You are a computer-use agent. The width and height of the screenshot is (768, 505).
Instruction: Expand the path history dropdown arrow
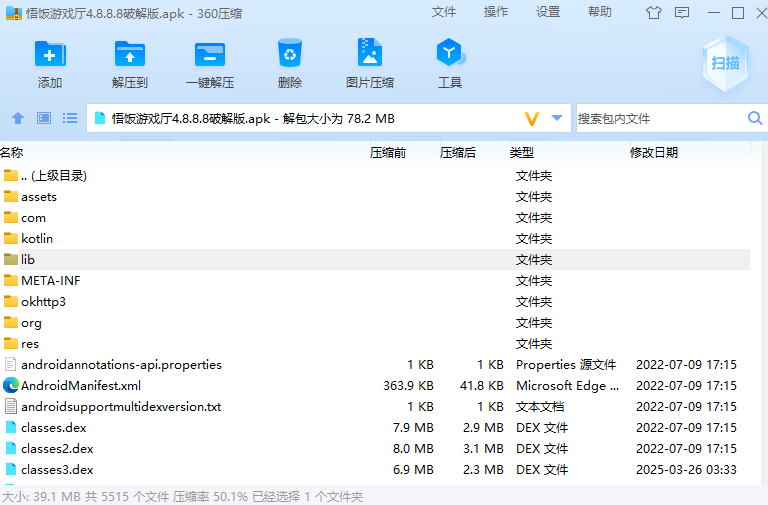point(557,118)
